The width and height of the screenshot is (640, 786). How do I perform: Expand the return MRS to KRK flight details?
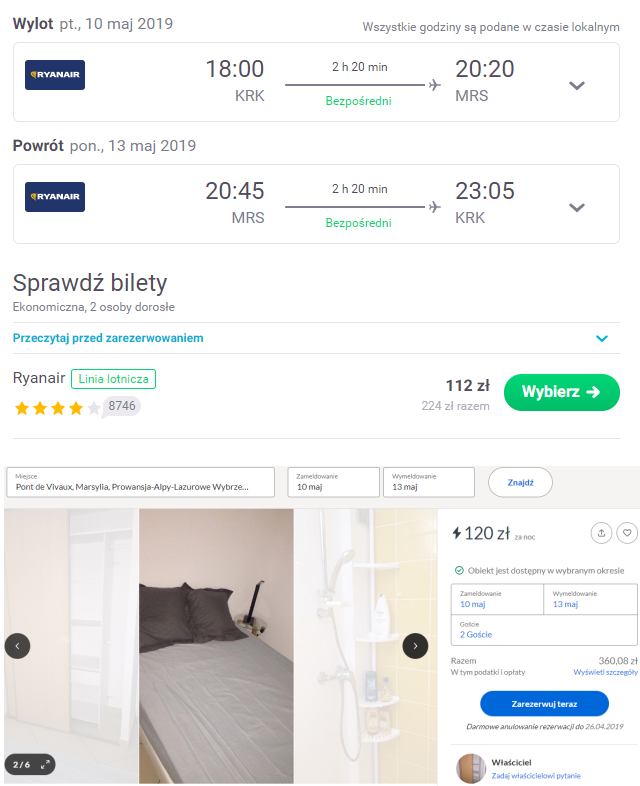point(576,208)
